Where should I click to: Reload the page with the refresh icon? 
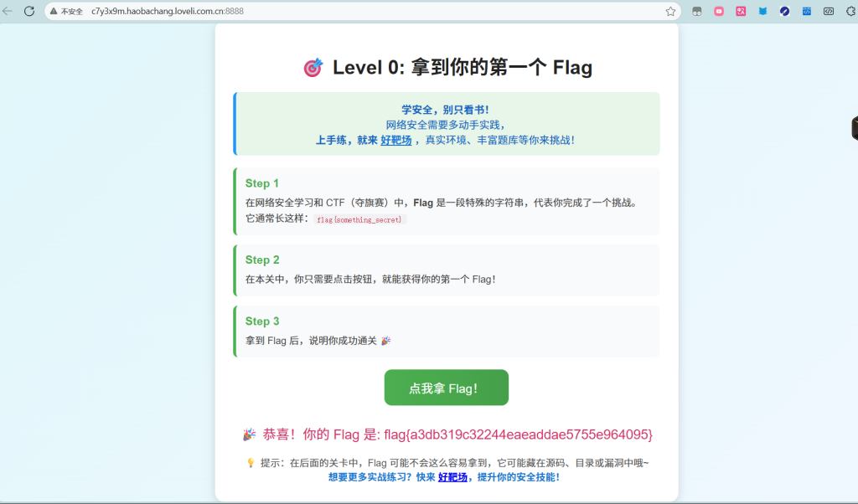[29, 11]
